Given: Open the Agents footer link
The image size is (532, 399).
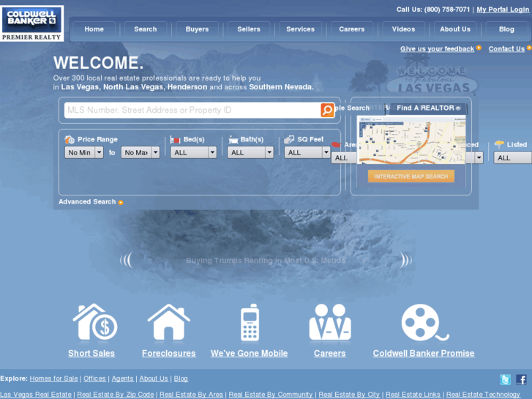Looking at the screenshot, I should click(122, 379).
